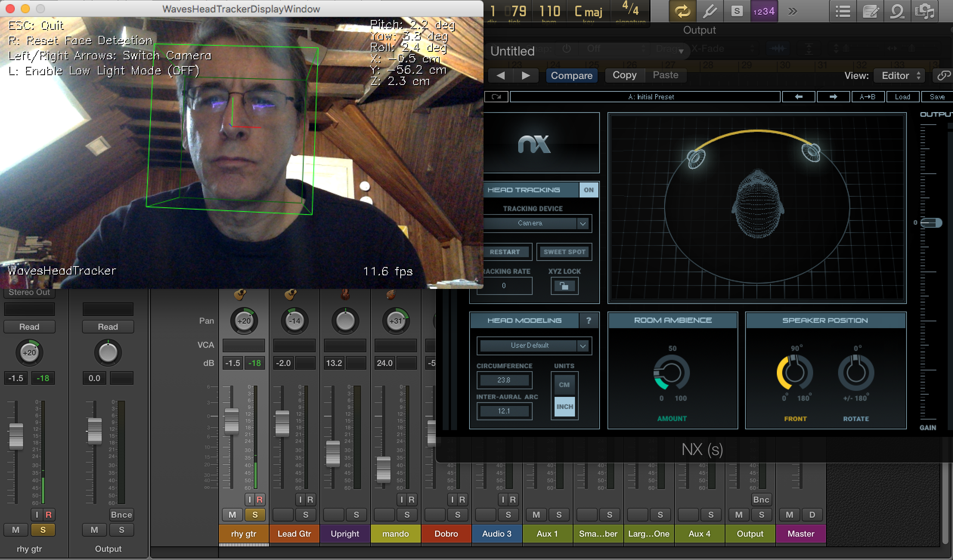Open the Media Browser
The height and width of the screenshot is (560, 953).
925,11
